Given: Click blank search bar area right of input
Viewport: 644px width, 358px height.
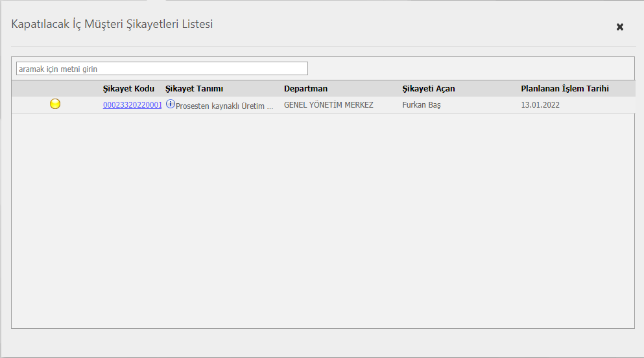Looking at the screenshot, I should [471, 69].
